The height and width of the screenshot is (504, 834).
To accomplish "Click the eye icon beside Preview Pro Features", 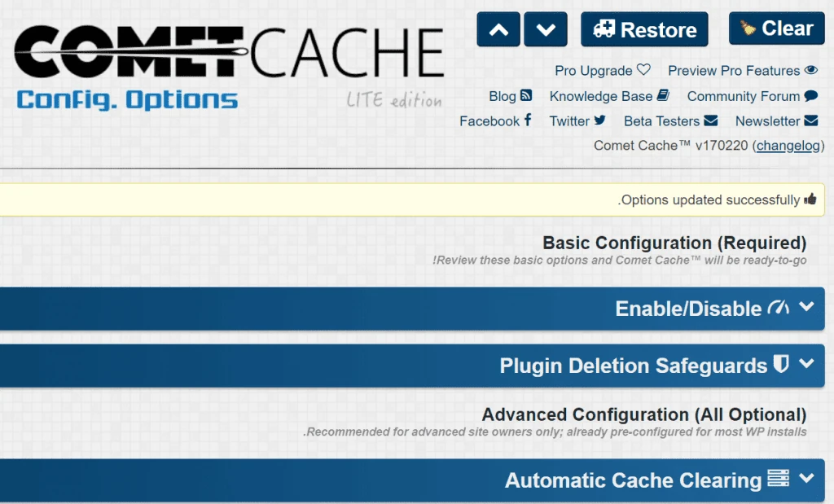I will point(811,70).
